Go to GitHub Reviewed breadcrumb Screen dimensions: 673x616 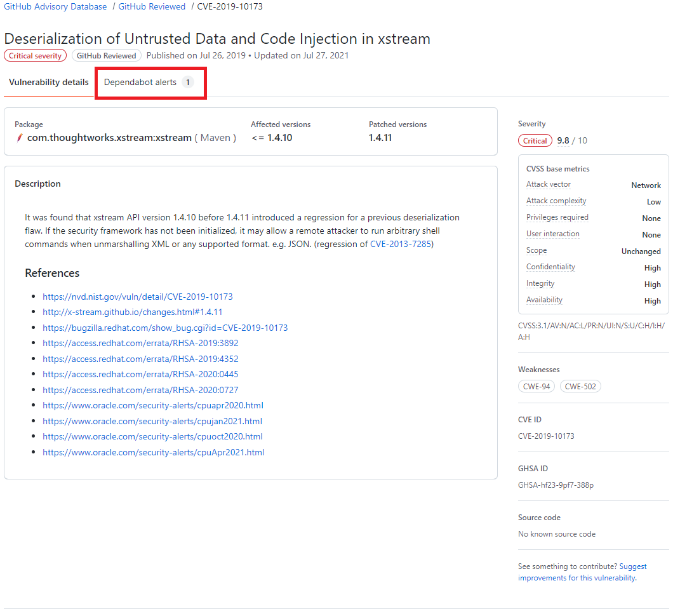click(152, 6)
